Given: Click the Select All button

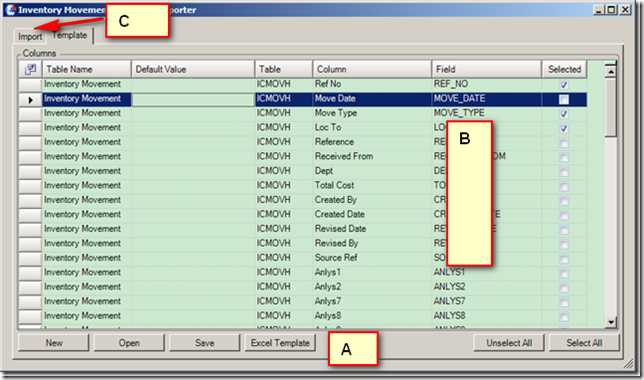Looking at the screenshot, I should [584, 343].
